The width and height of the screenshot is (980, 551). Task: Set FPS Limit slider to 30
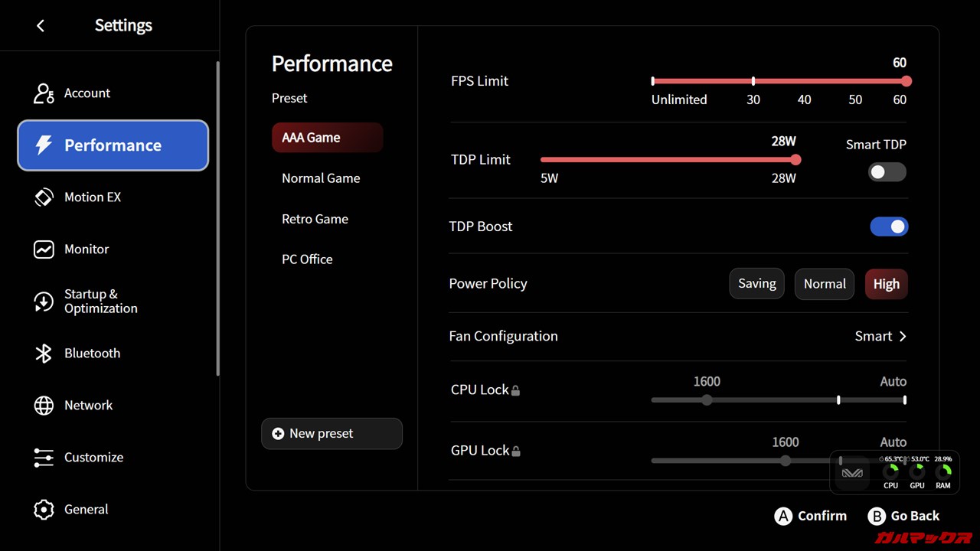pos(753,81)
